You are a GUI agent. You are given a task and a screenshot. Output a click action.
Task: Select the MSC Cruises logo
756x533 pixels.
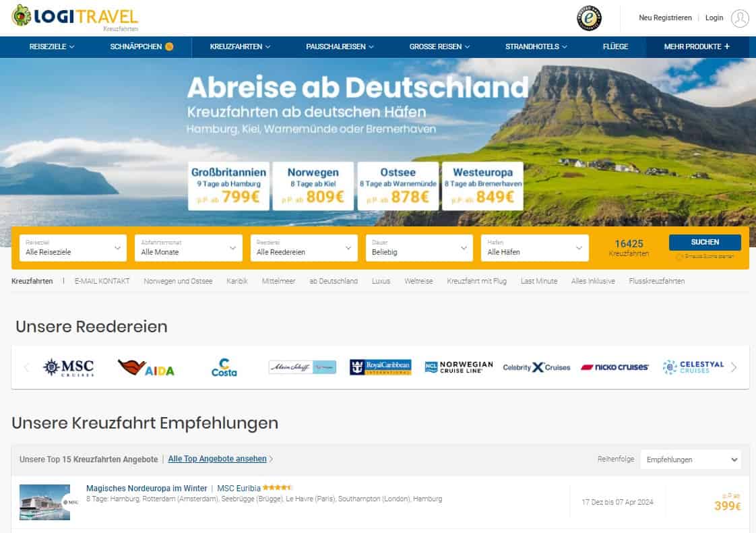[68, 367]
